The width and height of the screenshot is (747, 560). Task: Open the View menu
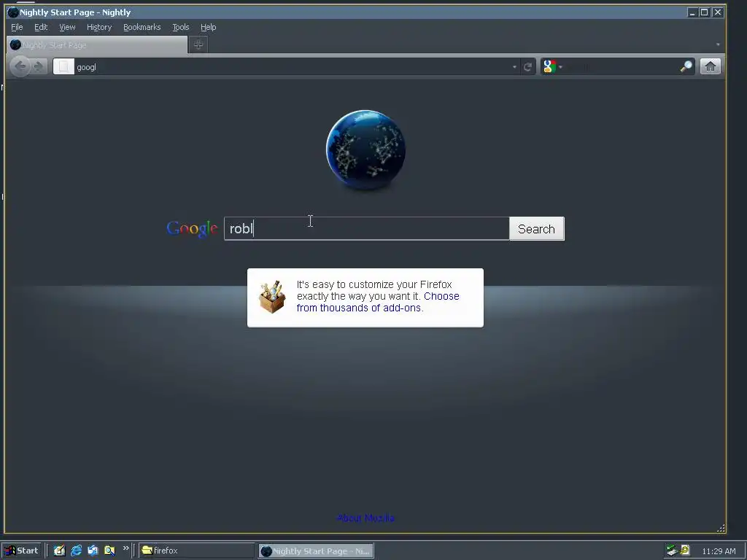click(67, 27)
